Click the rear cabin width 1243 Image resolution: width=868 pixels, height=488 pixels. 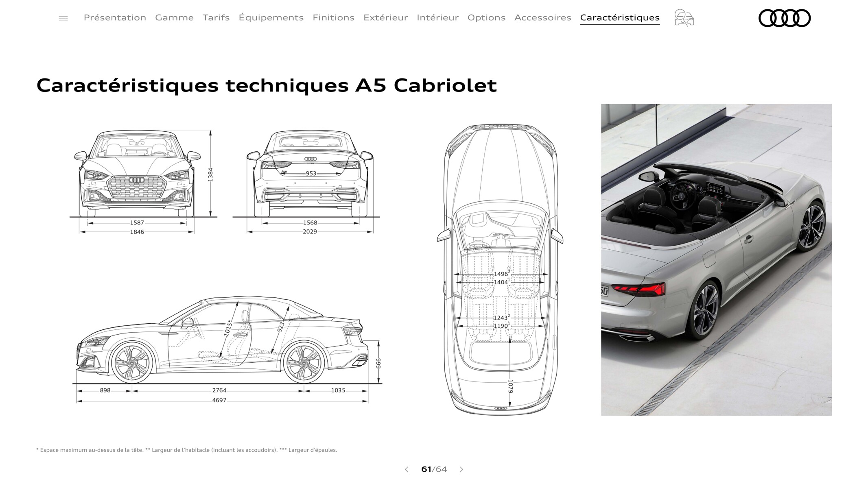coord(501,318)
